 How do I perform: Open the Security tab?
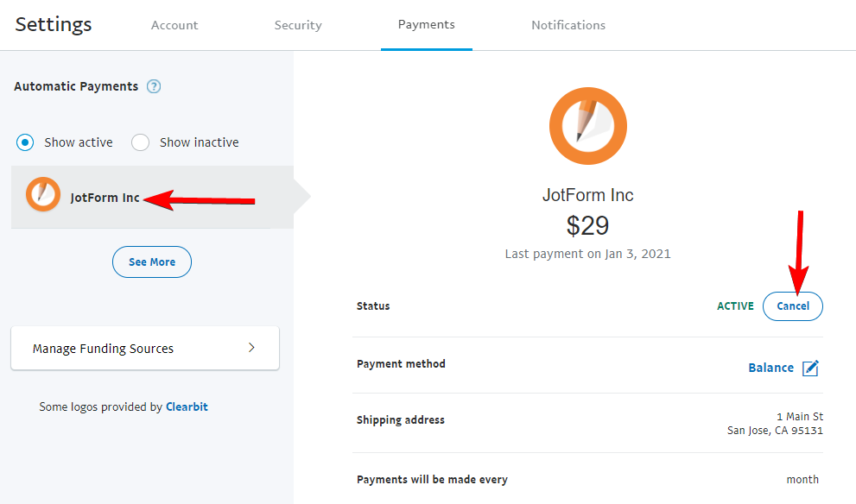click(x=298, y=25)
